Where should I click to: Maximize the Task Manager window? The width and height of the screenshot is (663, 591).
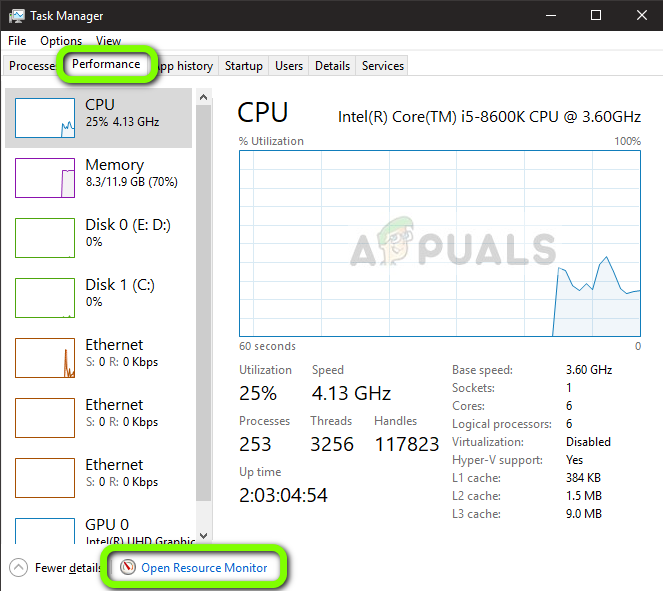pos(596,16)
